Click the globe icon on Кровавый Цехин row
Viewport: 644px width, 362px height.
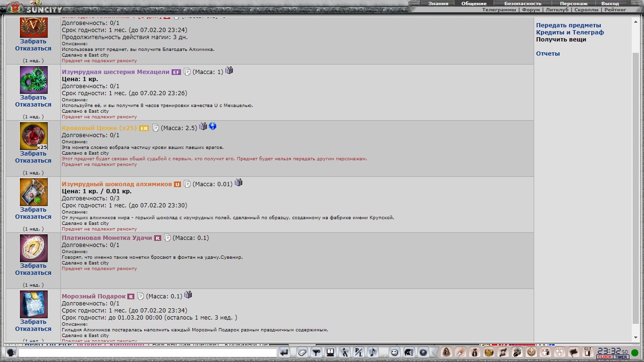213,126
